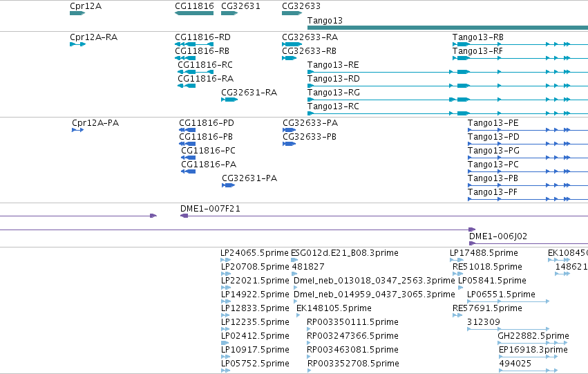The image size is (588, 374).
Task: Click the CG32631-RA transcript
Action: 229,100
